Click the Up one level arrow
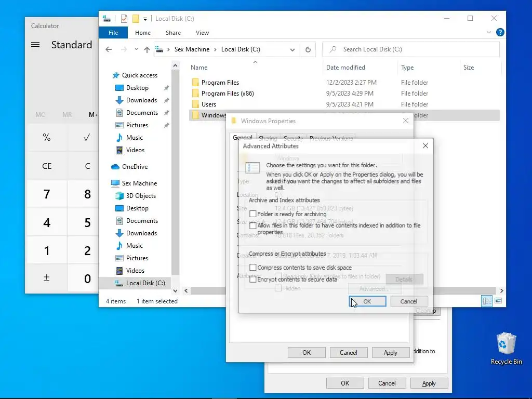Viewport: 532px width, 399px height. point(147,49)
